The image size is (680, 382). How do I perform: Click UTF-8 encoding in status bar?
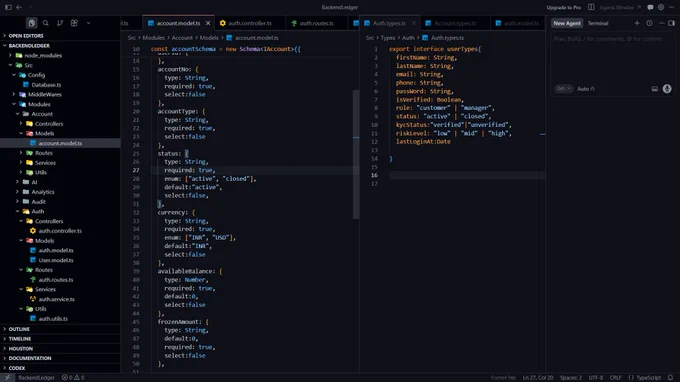coord(596,378)
